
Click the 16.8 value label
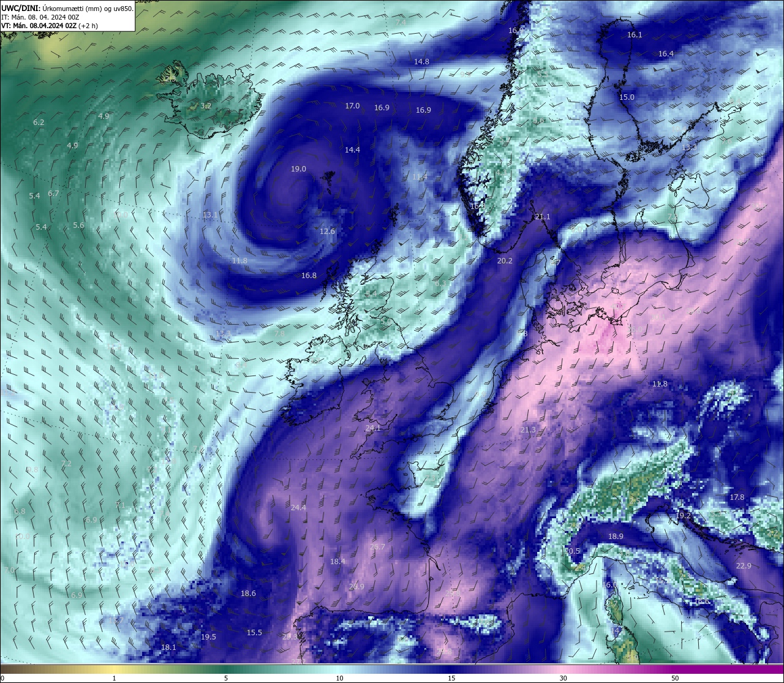309,276
